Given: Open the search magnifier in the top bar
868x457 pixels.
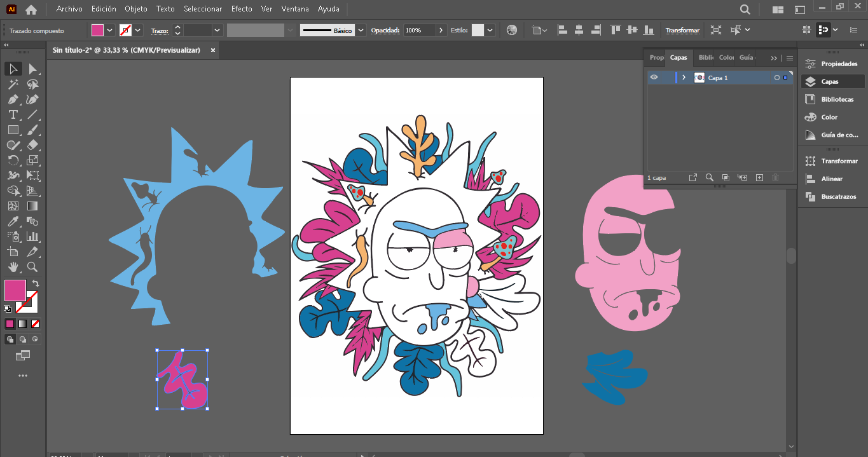Looking at the screenshot, I should coord(745,10).
